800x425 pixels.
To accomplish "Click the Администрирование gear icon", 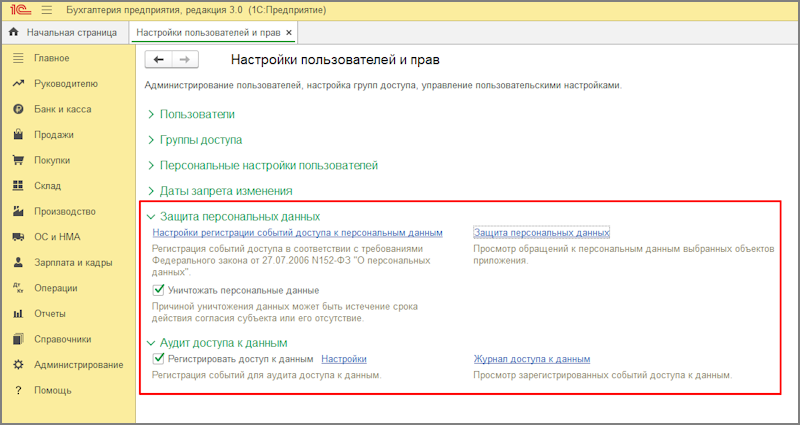I will pyautogui.click(x=18, y=364).
